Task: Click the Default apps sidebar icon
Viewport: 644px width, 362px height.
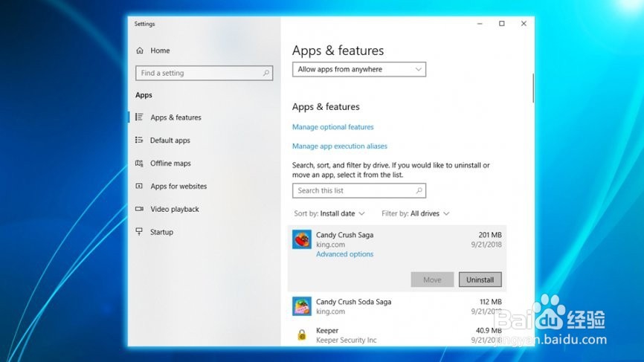Action: (x=139, y=140)
